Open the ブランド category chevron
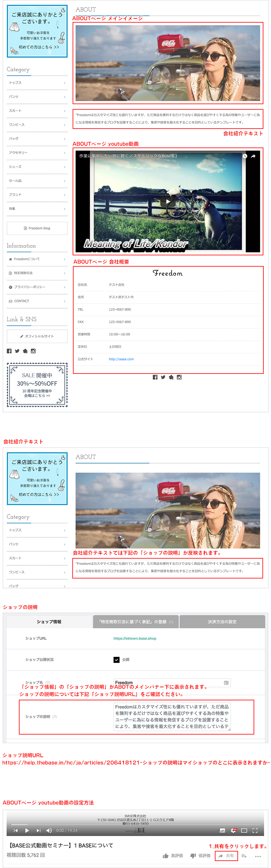271x868 pixels. (x=65, y=195)
